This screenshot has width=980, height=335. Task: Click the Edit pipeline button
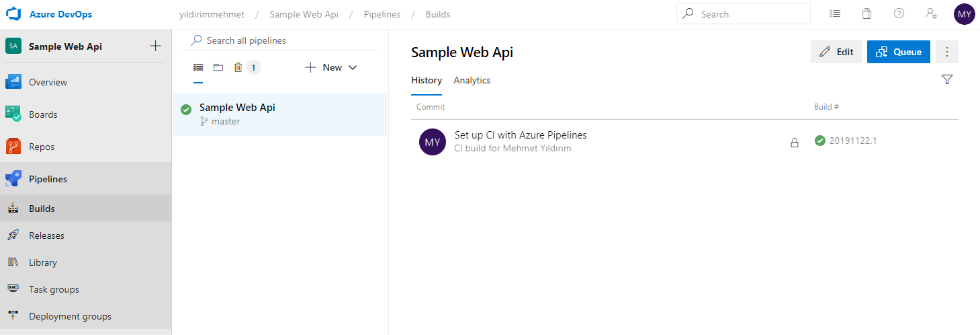pos(836,52)
